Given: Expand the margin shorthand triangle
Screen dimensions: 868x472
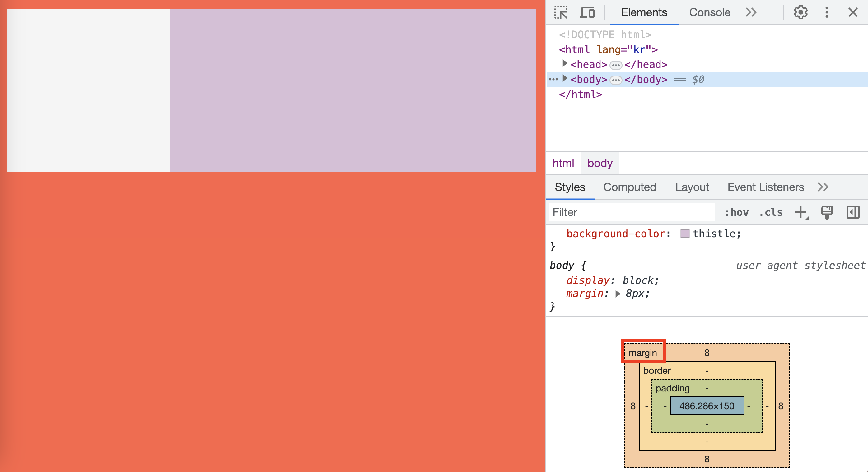Looking at the screenshot, I should 618,294.
